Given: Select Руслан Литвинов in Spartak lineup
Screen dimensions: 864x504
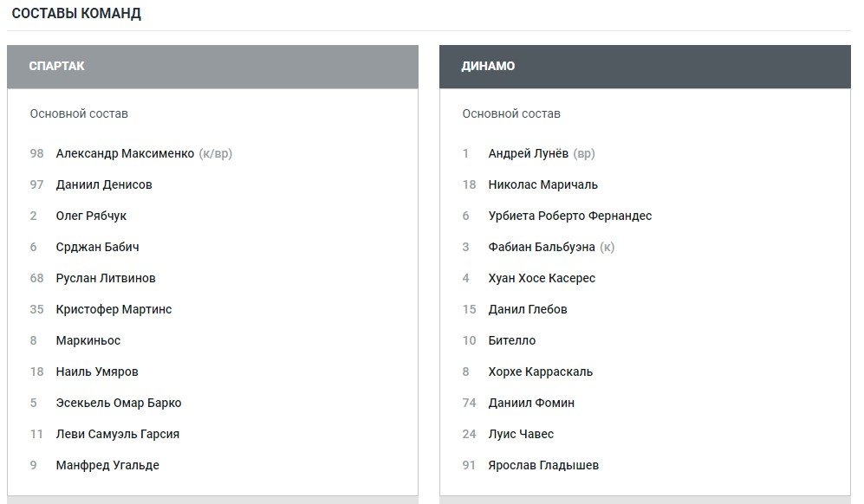Looking at the screenshot, I should tap(106, 278).
